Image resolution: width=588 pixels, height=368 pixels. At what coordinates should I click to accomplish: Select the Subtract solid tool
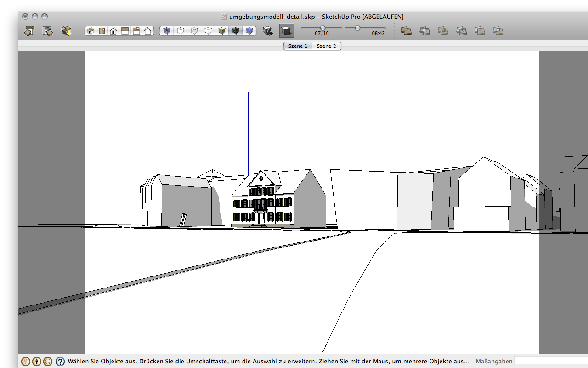[x=461, y=31]
